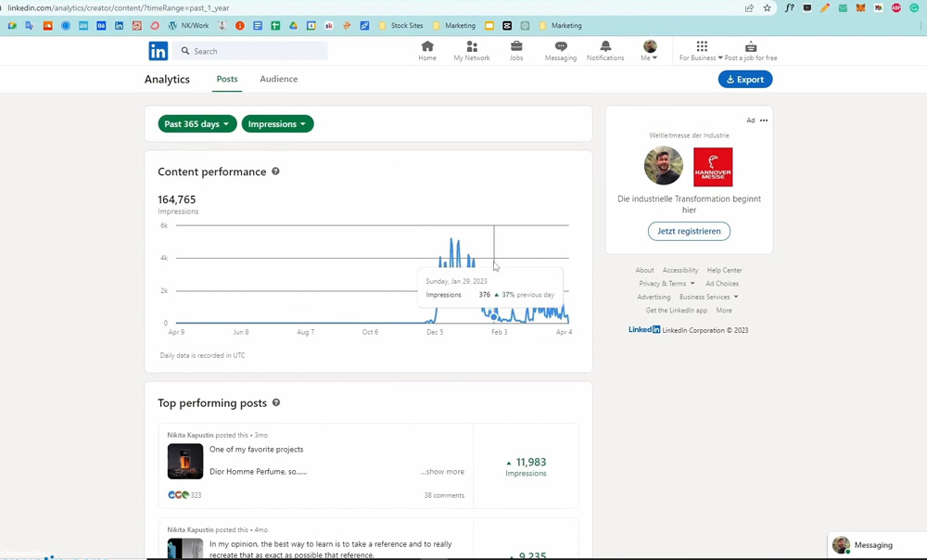Click the browser address bar URL
The width and height of the screenshot is (927, 560).
[x=119, y=7]
